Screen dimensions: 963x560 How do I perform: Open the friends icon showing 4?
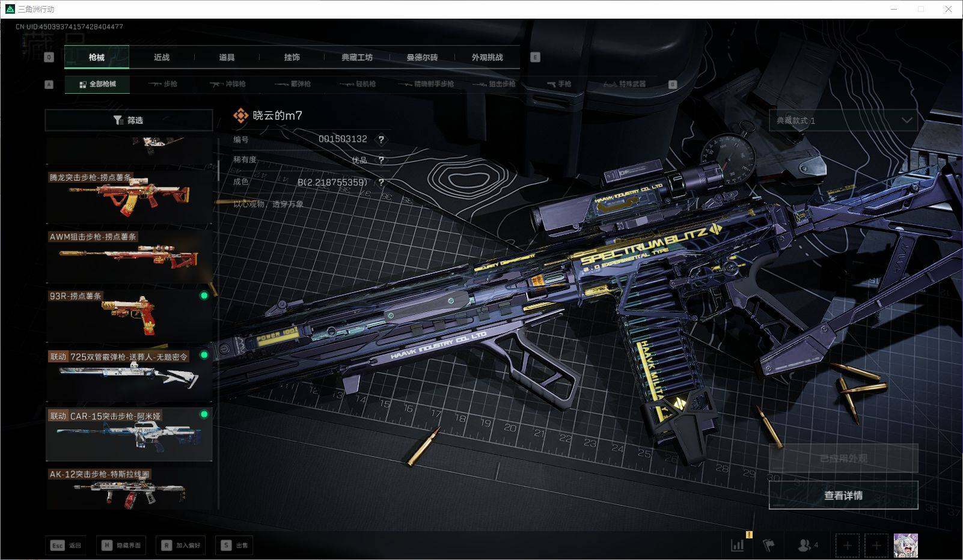pos(807,545)
